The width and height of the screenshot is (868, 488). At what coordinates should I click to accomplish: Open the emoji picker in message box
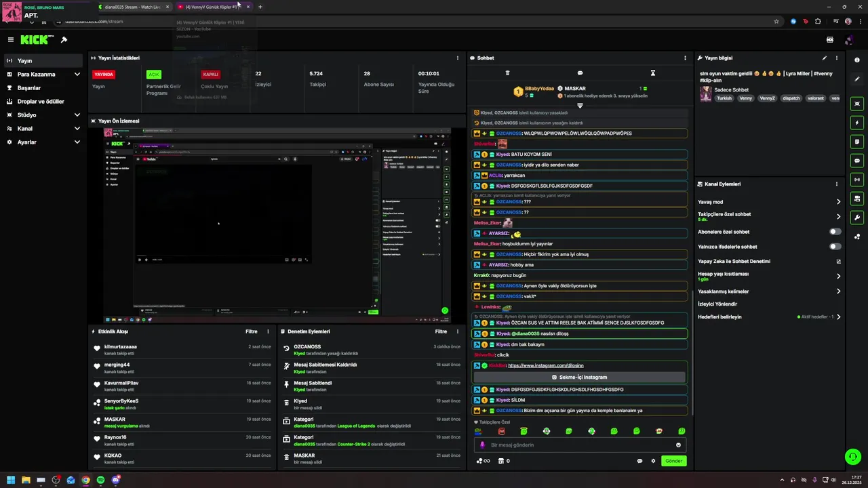pos(678,445)
